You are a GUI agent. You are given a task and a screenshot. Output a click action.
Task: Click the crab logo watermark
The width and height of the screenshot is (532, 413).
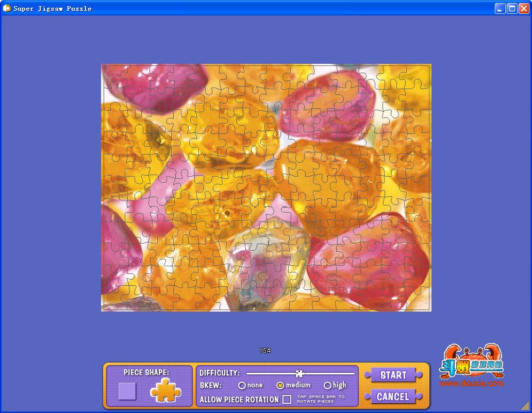click(x=471, y=361)
